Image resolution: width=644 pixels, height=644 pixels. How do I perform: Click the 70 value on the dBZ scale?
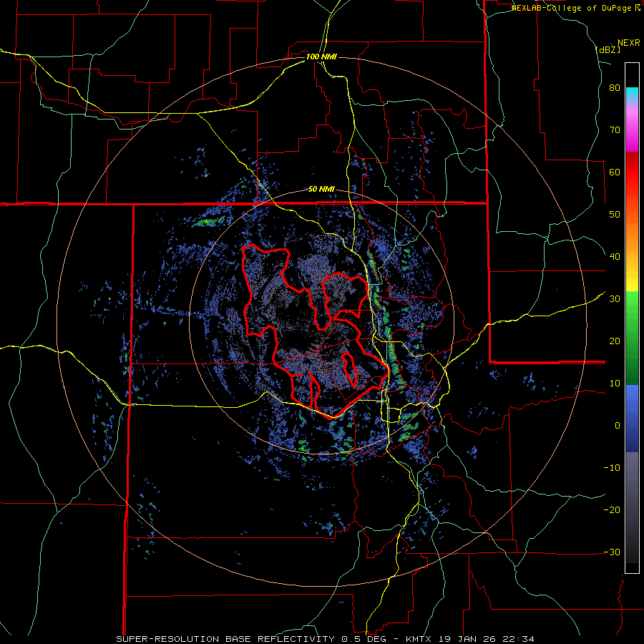pos(615,130)
